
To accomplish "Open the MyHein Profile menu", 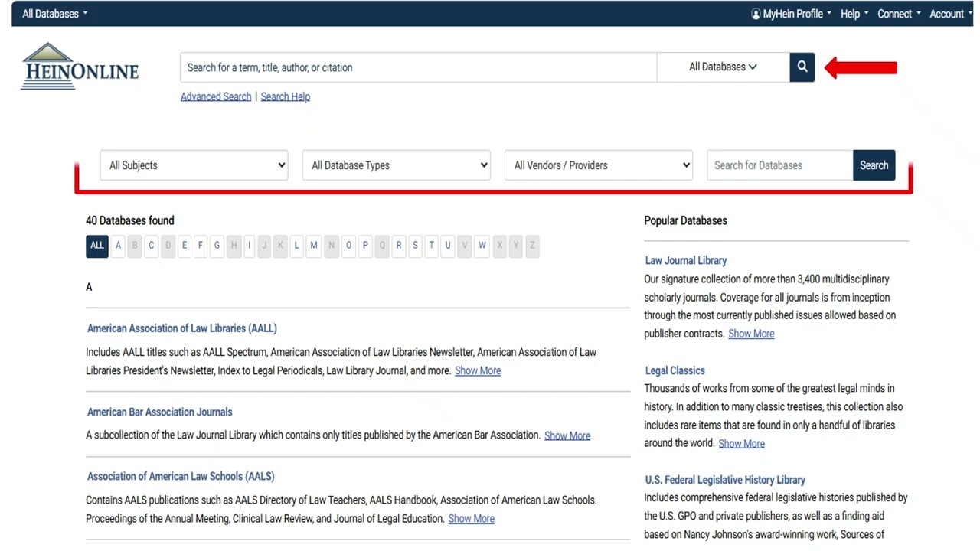I will point(791,14).
